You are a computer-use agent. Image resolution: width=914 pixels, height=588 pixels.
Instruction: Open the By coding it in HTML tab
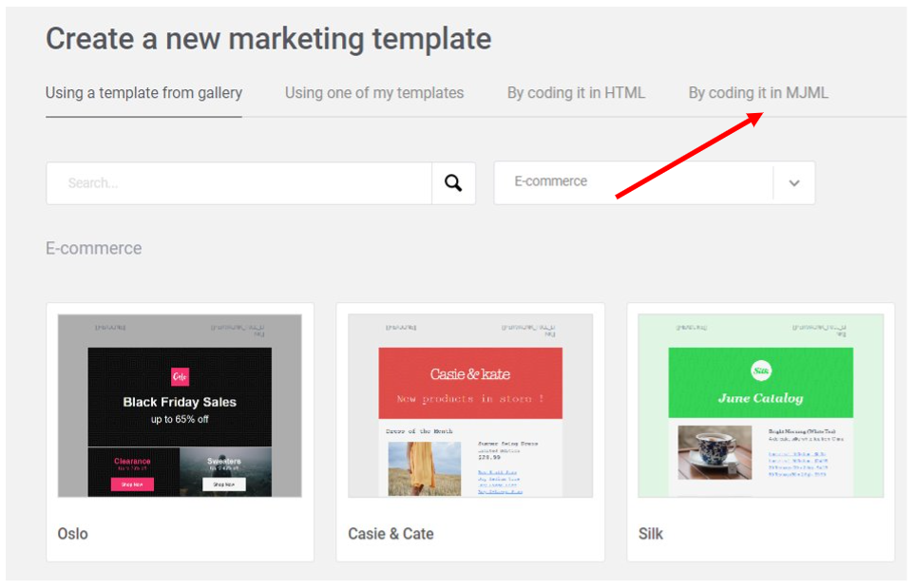tap(576, 93)
